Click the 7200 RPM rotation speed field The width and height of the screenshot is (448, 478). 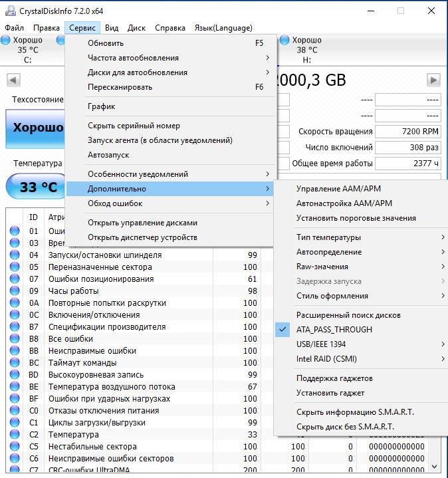[407, 132]
